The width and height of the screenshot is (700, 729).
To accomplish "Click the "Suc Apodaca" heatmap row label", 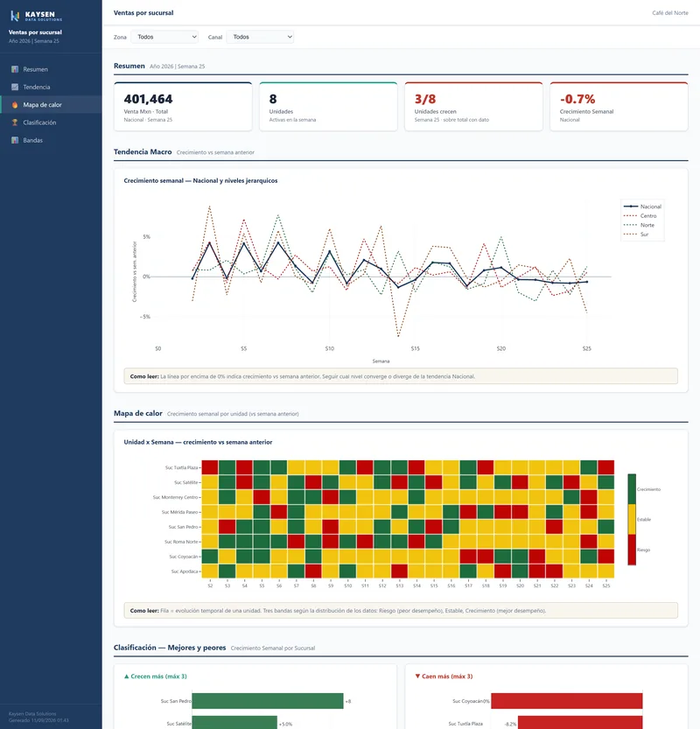I will (x=185, y=571).
